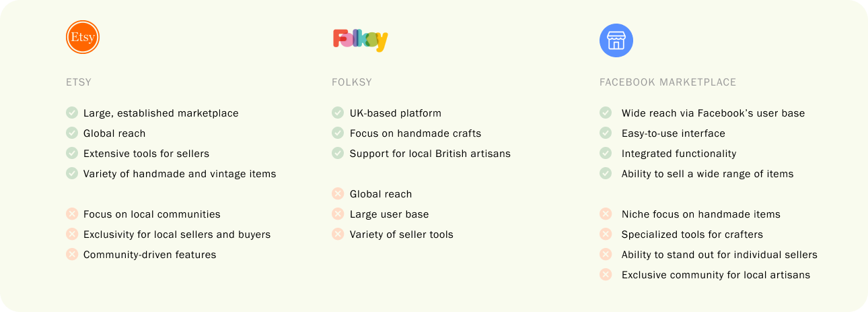This screenshot has width=868, height=312.
Task: Click 'Support for local British artisans' text
Action: click(430, 154)
